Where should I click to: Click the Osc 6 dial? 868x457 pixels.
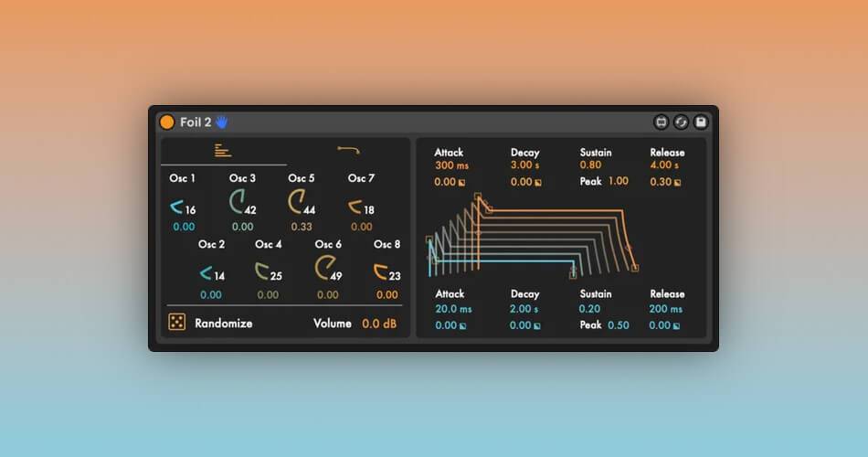click(324, 268)
